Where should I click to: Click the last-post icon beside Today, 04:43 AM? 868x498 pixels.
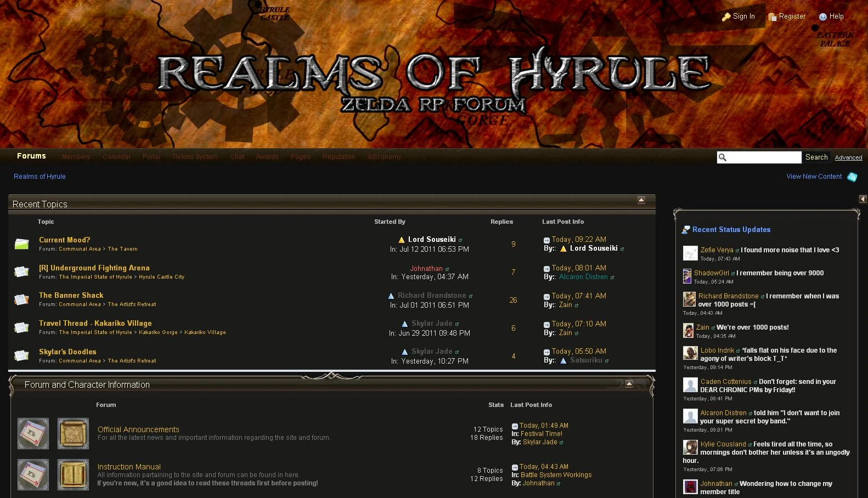click(x=515, y=467)
